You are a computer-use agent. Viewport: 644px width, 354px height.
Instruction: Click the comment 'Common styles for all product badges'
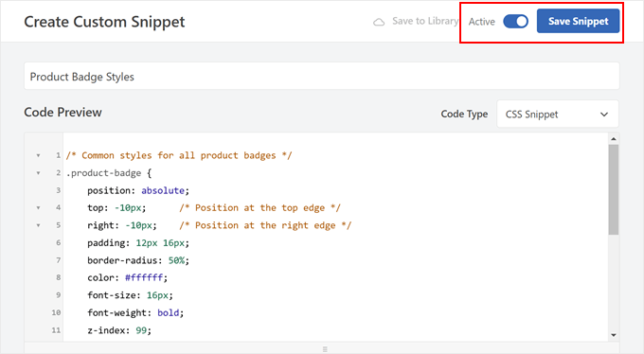click(x=179, y=155)
